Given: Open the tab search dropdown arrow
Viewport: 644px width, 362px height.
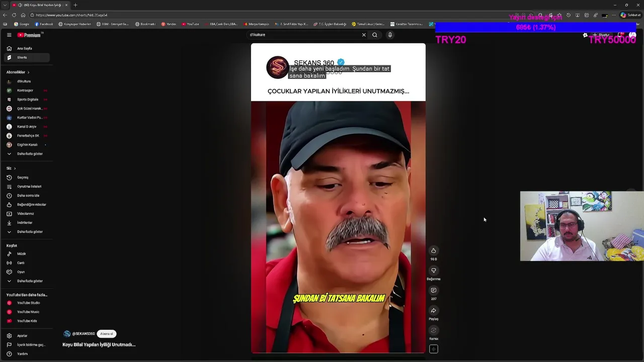Looking at the screenshot, I should [x=5, y=5].
